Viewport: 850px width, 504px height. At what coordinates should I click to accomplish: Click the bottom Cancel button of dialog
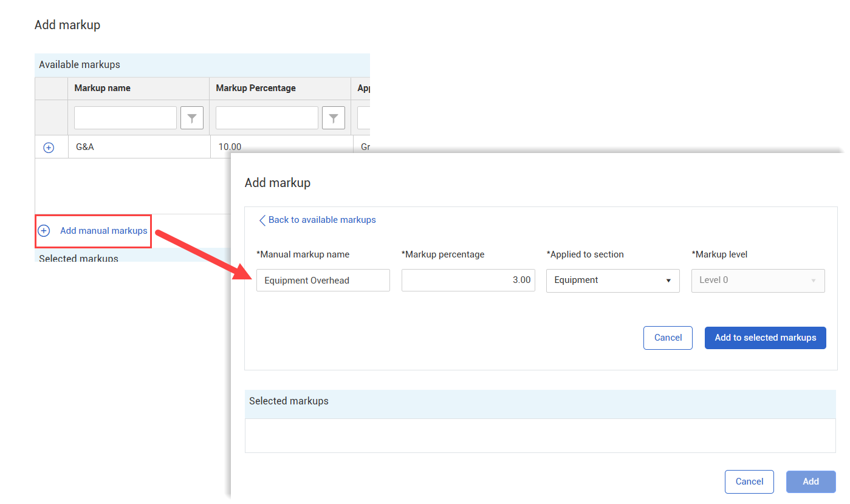[749, 482]
